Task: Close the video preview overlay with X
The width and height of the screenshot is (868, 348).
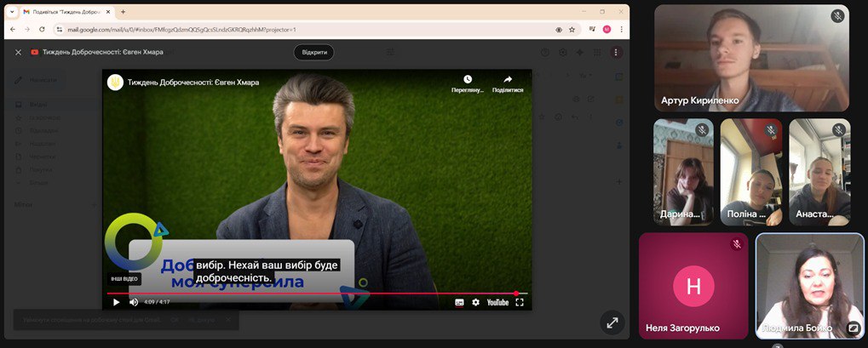Action: 19,52
